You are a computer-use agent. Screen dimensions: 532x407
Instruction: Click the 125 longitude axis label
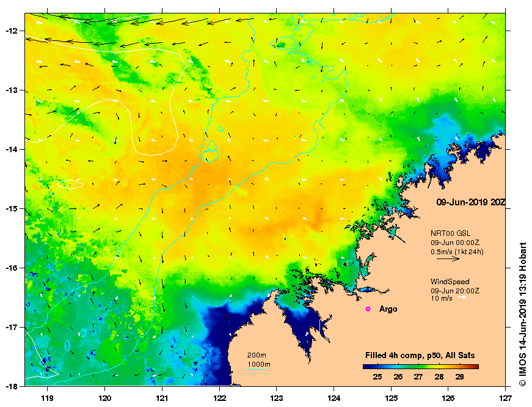pyautogui.click(x=391, y=398)
